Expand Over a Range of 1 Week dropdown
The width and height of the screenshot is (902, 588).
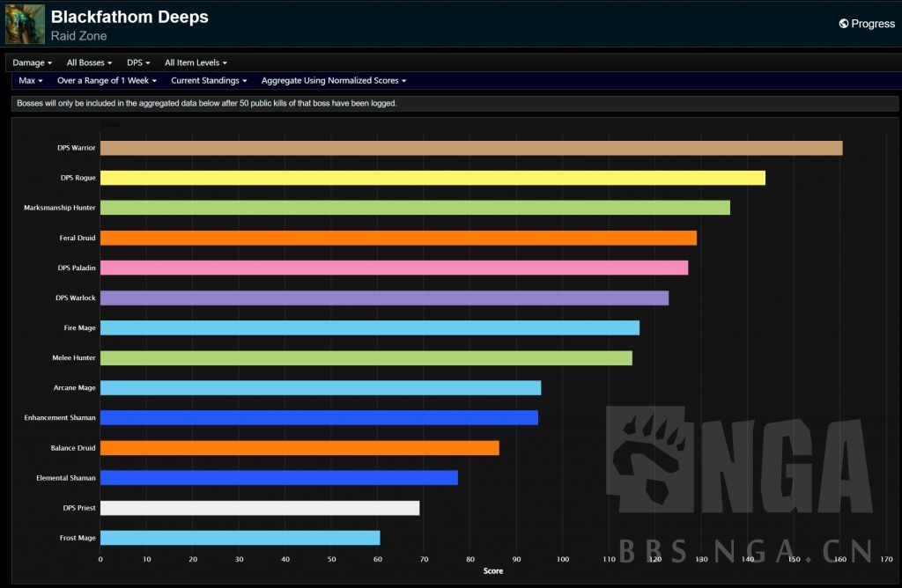point(107,80)
